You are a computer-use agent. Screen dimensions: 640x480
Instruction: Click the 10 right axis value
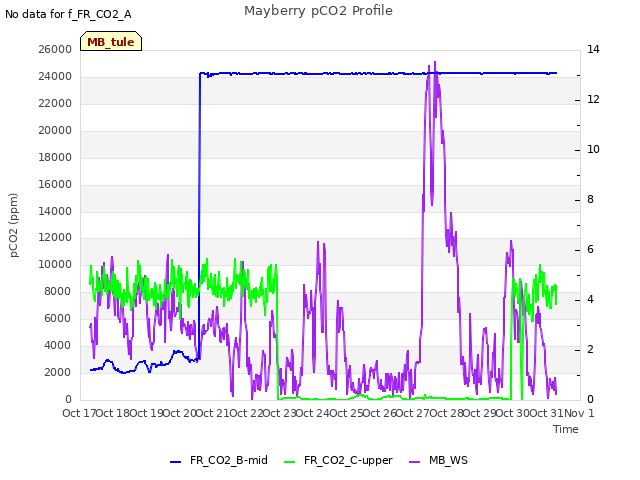tap(593, 149)
